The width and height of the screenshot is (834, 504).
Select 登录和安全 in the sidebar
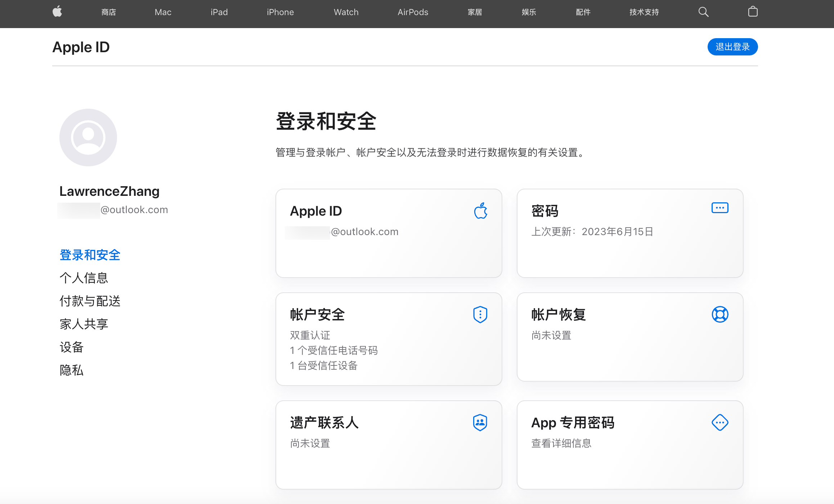click(90, 255)
